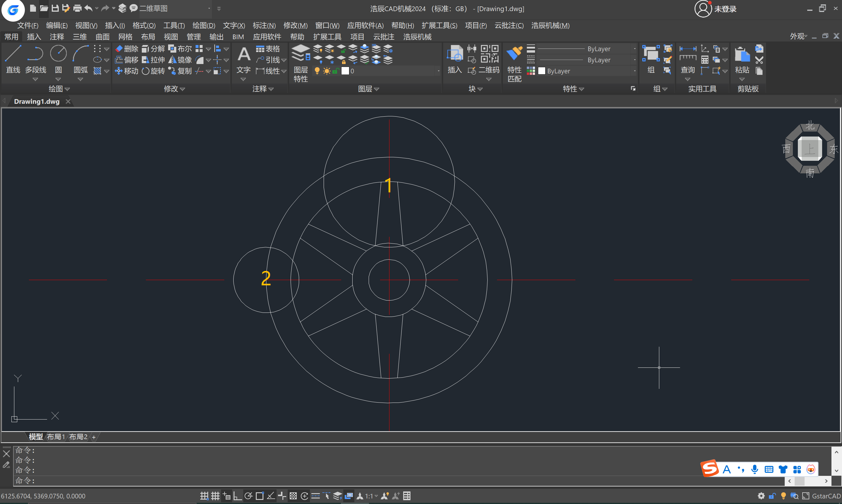This screenshot has height=504, width=842.
Task: Select the 直线 line drawing tool
Action: (x=13, y=54)
